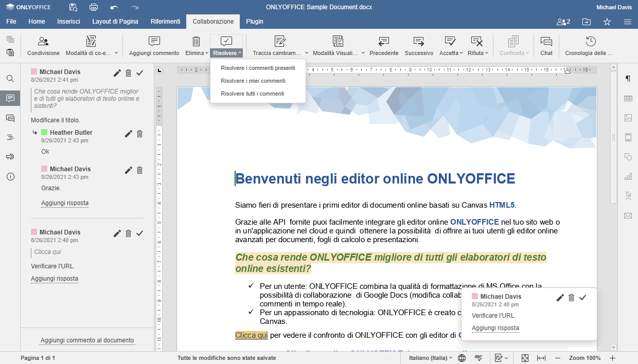Resolve the 'Clicca qui' comment in sidebar

(139, 233)
